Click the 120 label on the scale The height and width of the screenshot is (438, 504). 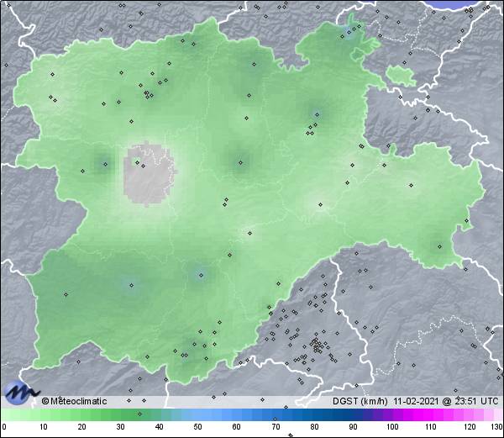coord(470,427)
